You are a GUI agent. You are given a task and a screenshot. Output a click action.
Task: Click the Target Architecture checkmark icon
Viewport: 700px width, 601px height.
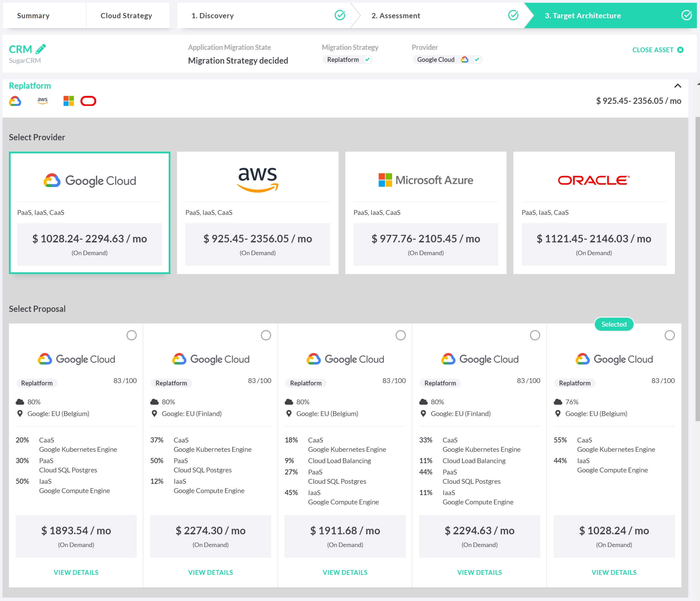(x=686, y=15)
